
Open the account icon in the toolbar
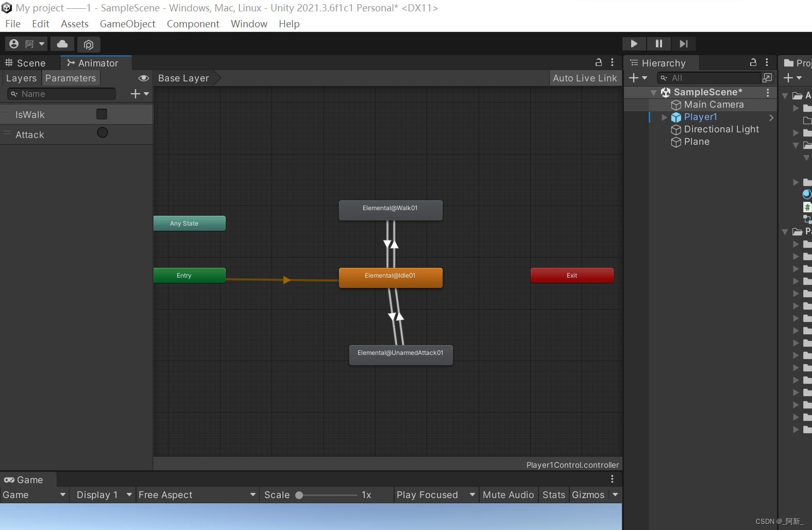[x=14, y=44]
